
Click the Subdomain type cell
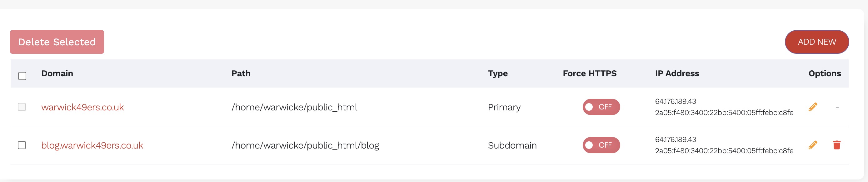click(512, 145)
